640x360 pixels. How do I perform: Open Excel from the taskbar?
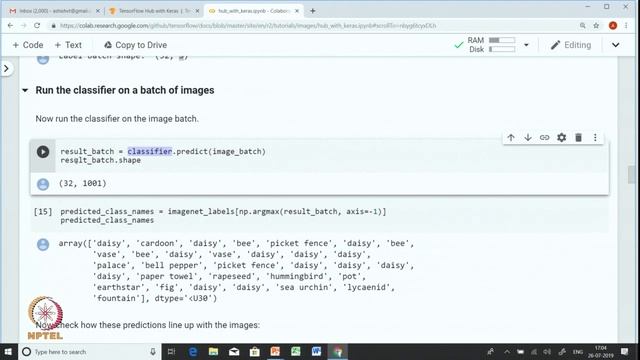pyautogui.click(x=296, y=351)
